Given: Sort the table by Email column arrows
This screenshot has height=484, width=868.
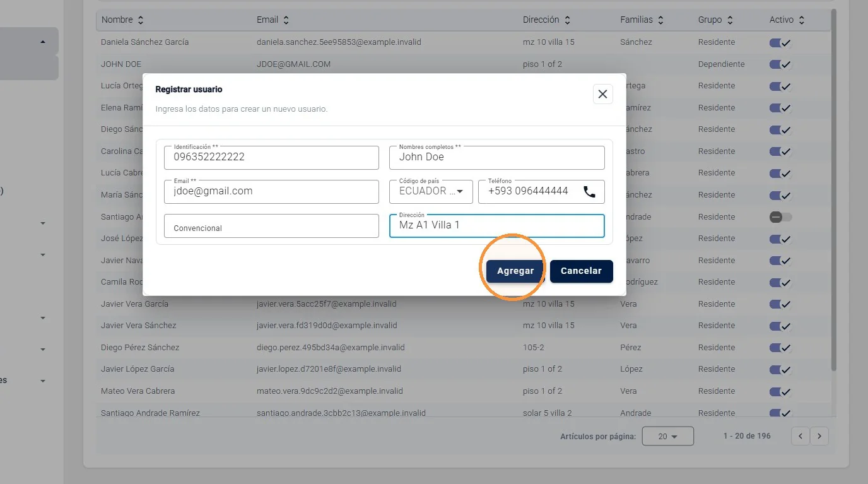Looking at the screenshot, I should tap(286, 20).
